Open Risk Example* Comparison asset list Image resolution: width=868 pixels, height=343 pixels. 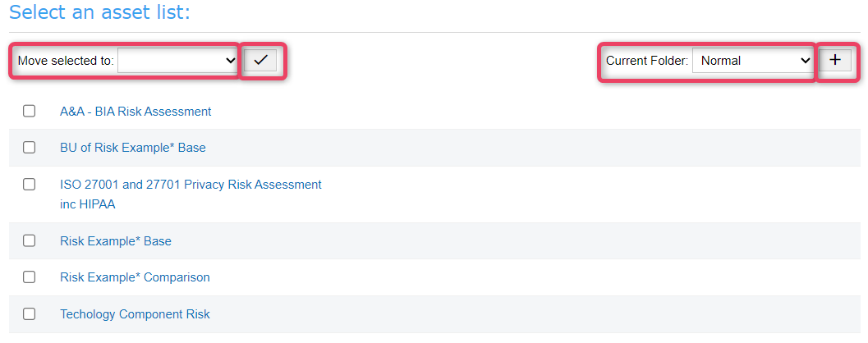tap(135, 277)
